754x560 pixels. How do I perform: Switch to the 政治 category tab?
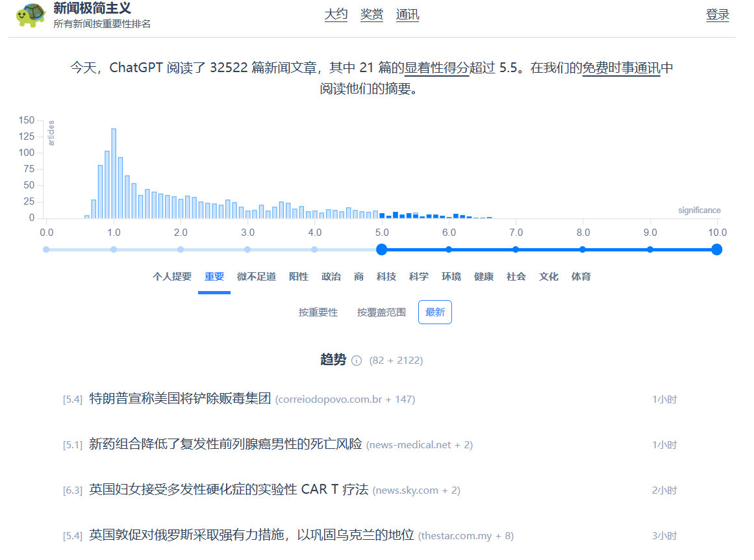click(x=331, y=277)
